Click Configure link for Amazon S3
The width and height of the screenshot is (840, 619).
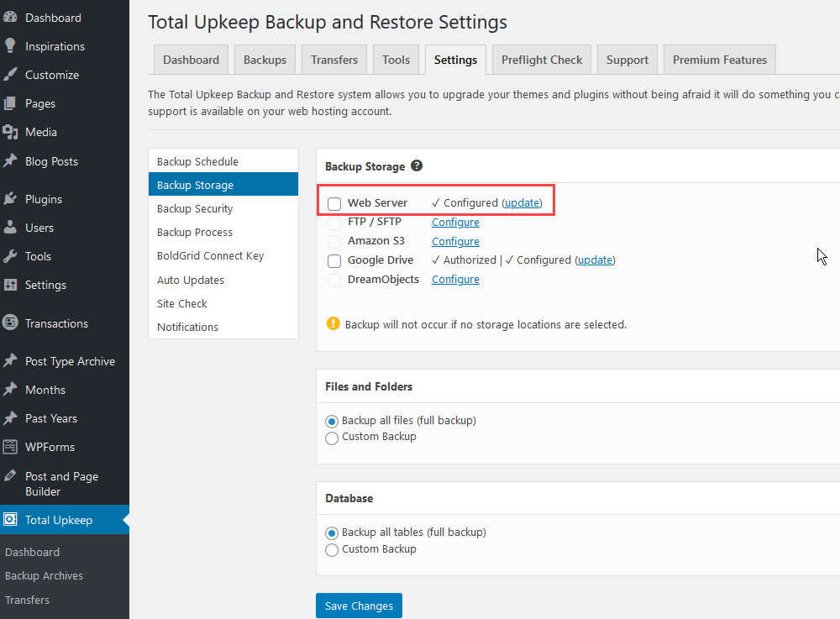pyautogui.click(x=455, y=241)
